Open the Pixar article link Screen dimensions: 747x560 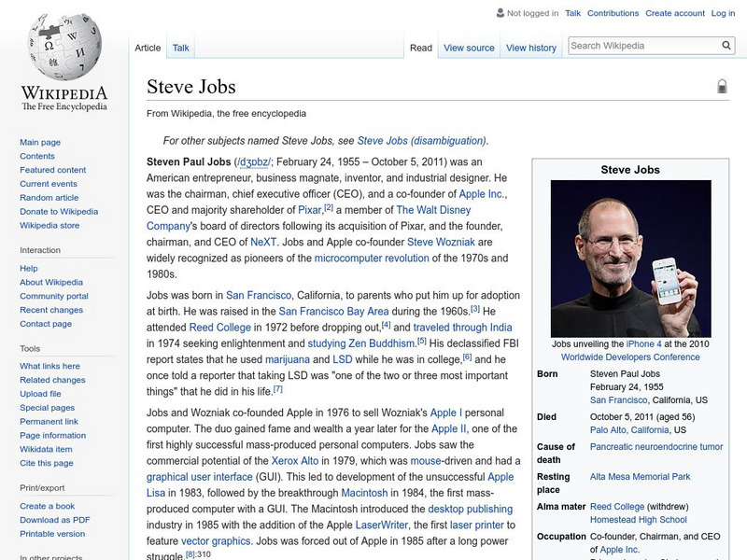click(310, 210)
